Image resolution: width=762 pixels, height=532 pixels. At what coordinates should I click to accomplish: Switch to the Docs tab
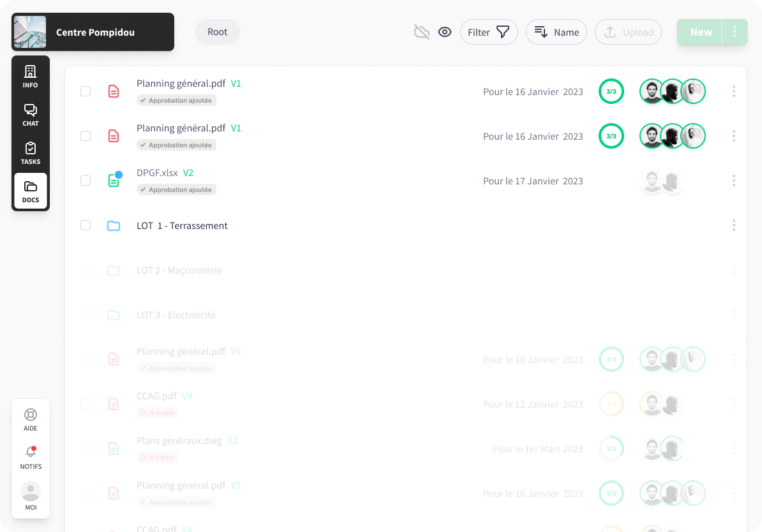coord(30,191)
